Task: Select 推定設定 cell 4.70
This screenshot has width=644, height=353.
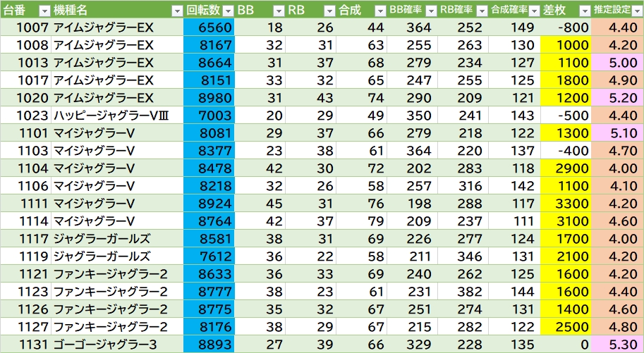Action: (x=617, y=151)
